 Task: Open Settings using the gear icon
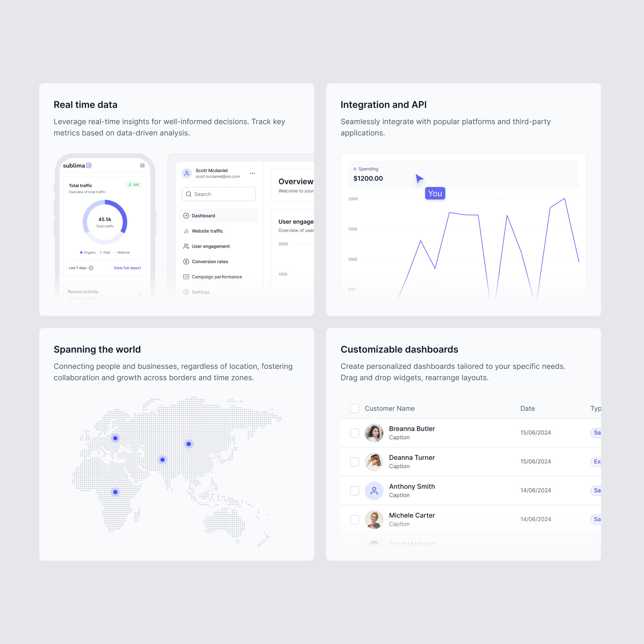[186, 292]
